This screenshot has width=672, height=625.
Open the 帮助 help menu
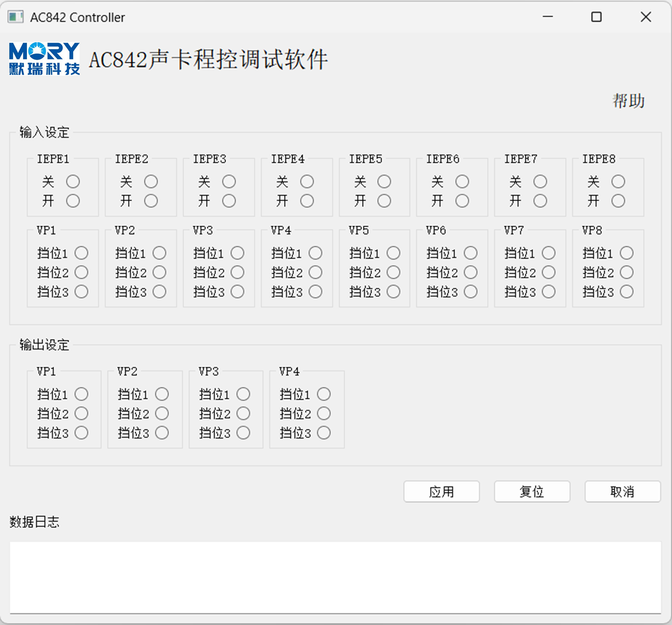(x=628, y=101)
